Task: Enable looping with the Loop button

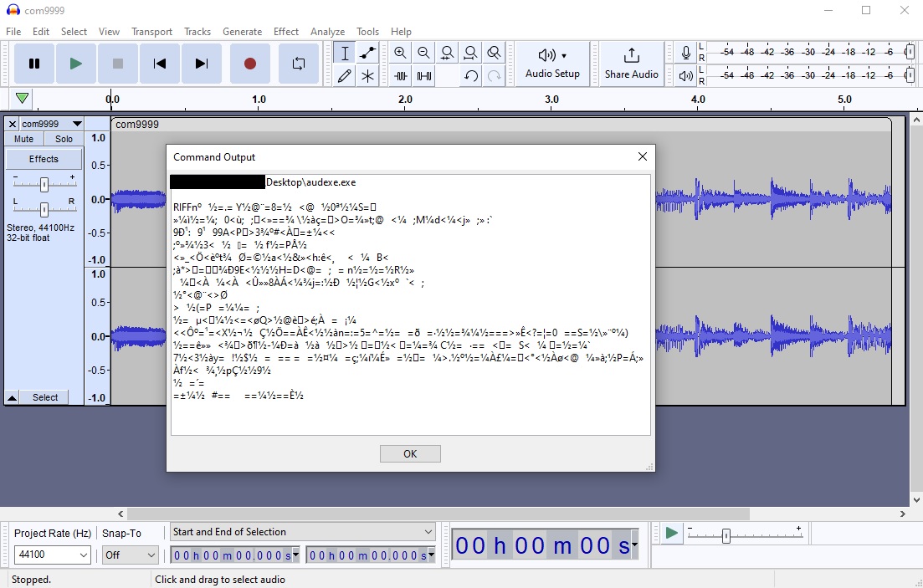Action: (299, 63)
